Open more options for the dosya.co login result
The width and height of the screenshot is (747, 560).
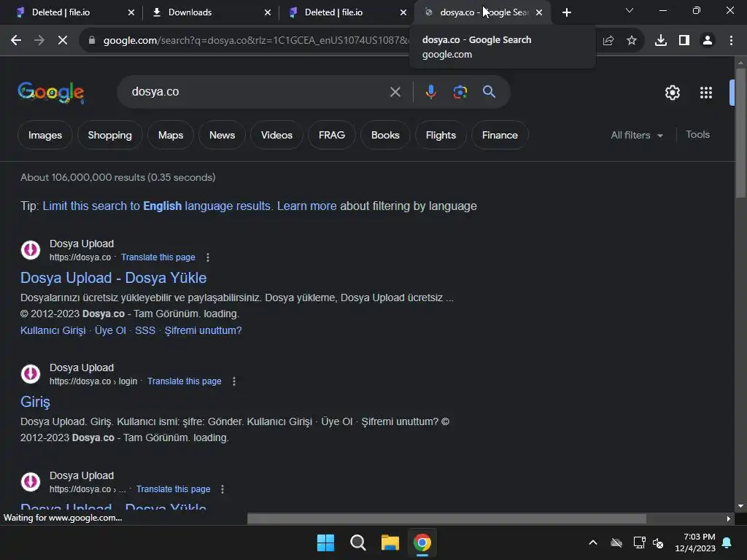[234, 381]
